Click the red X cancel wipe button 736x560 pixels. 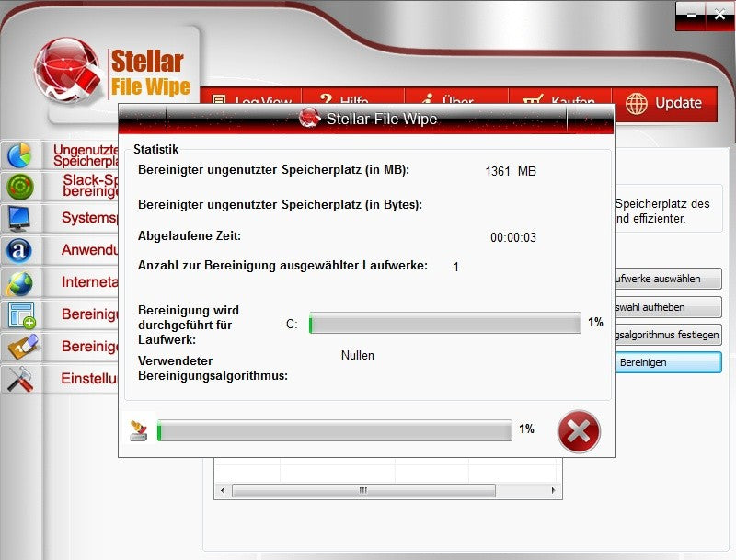coord(579,431)
